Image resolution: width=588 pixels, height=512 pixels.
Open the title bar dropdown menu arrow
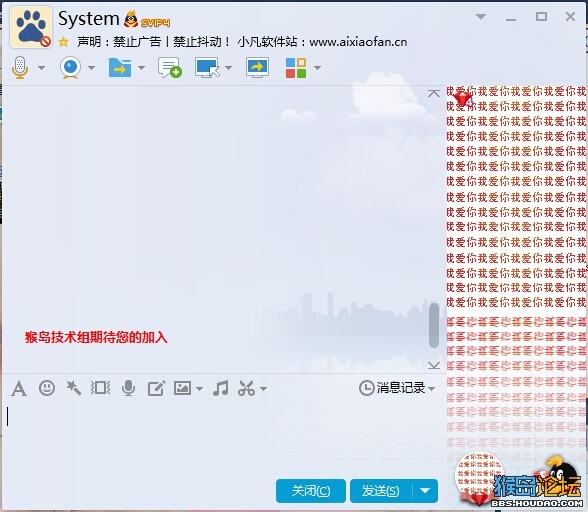pos(481,17)
